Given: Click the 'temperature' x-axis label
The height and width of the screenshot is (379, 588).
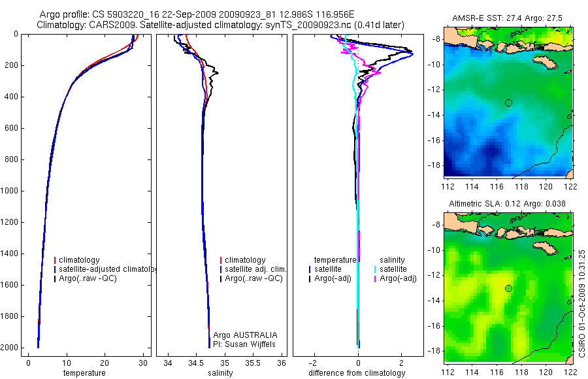Looking at the screenshot, I should (x=84, y=373).
